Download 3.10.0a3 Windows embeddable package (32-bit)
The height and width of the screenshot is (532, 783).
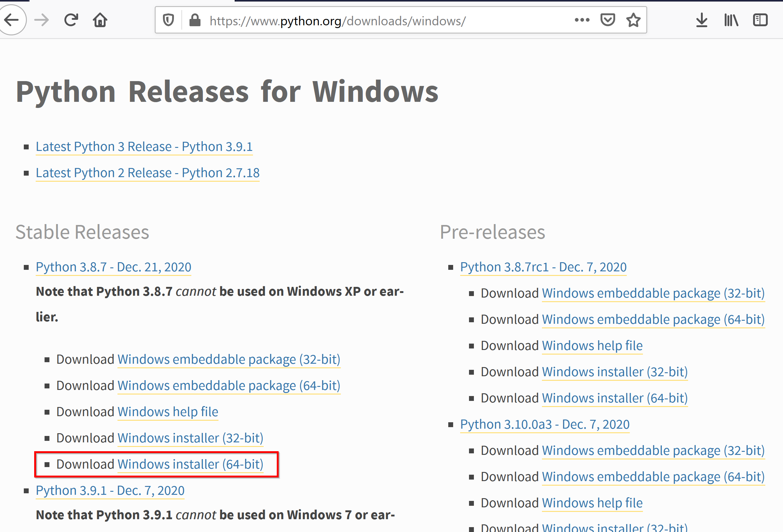[653, 451]
